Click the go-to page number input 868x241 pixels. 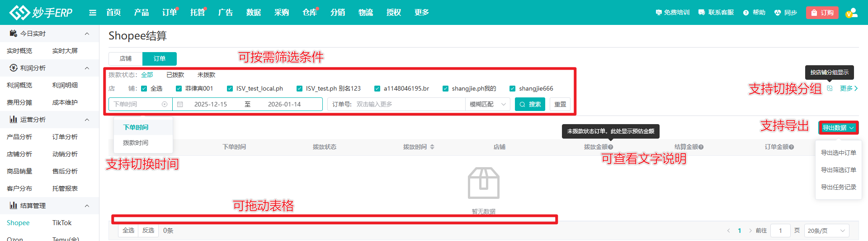point(780,231)
